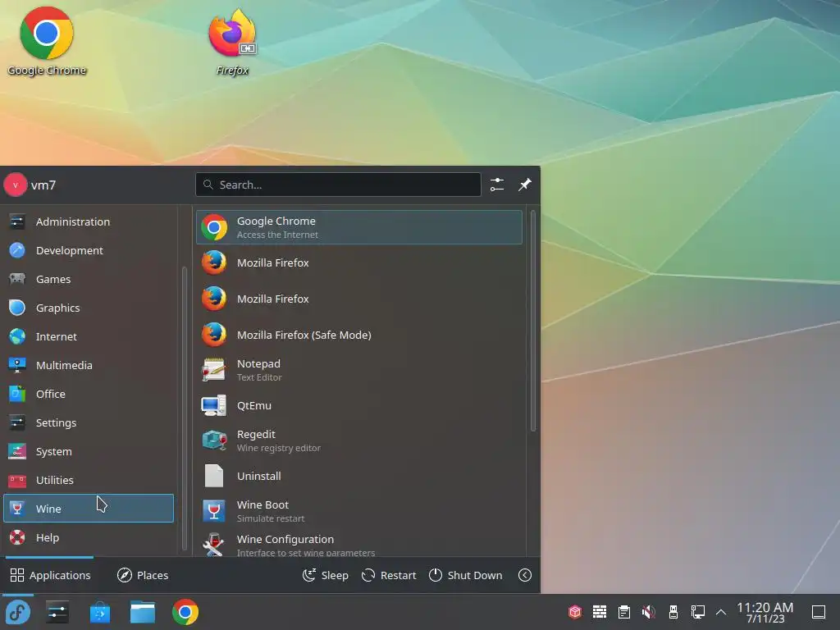Screen dimensions: 840x630
Task: Click the Restart button
Action: coord(389,575)
